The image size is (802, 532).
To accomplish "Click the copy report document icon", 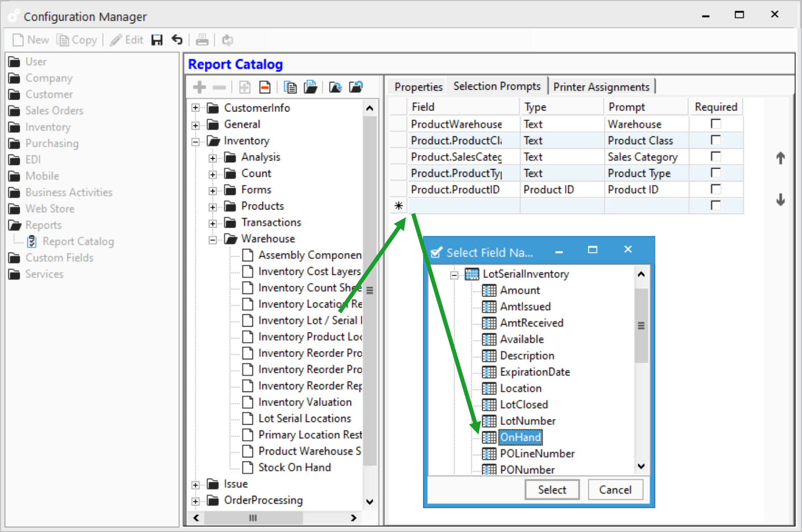I will pos(290,87).
